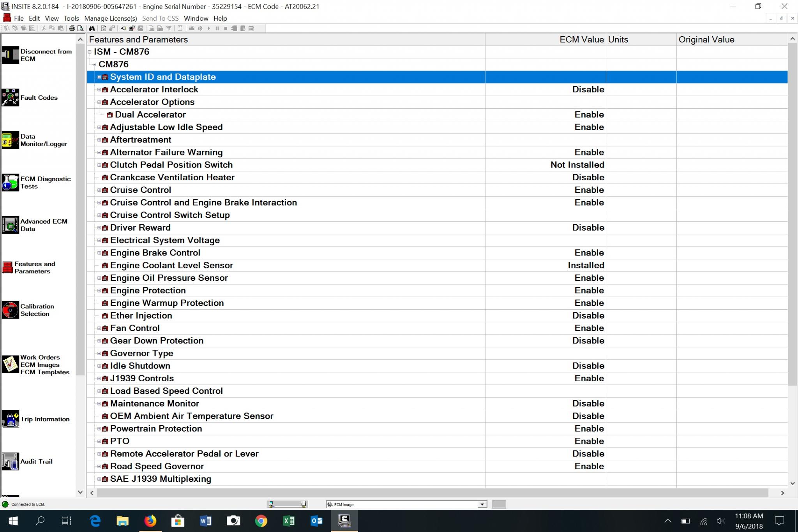Click the binoculars find icon
The width and height of the screenshot is (798, 532).
tap(92, 28)
